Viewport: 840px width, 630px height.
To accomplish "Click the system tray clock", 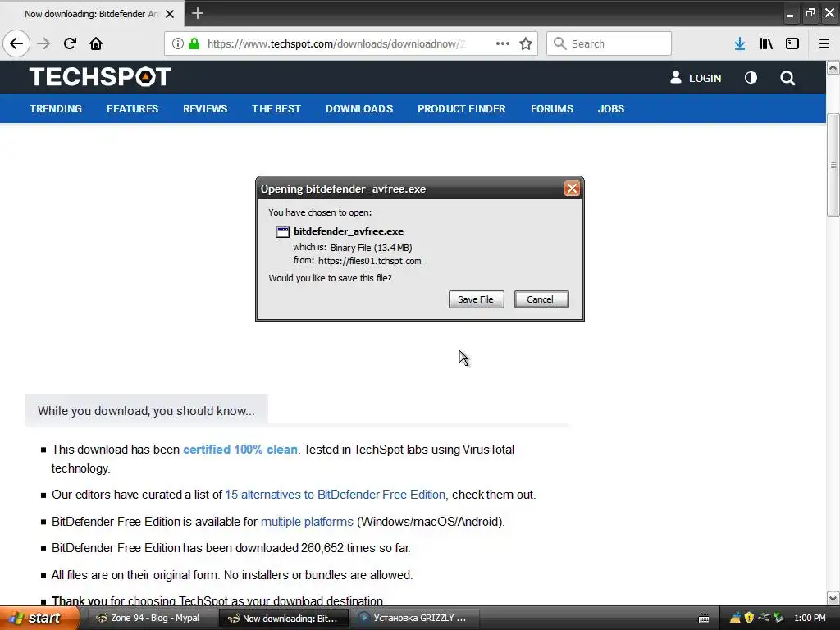I will coord(810,618).
